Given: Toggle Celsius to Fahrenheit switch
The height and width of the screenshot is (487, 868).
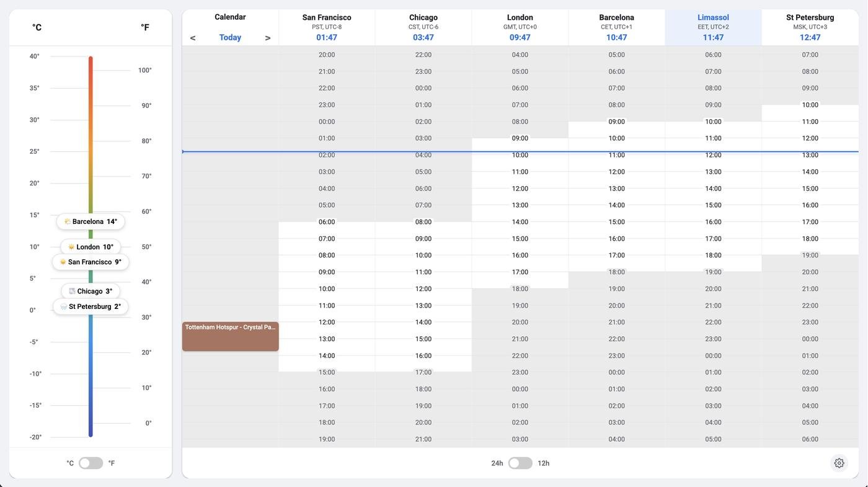Looking at the screenshot, I should 91,463.
